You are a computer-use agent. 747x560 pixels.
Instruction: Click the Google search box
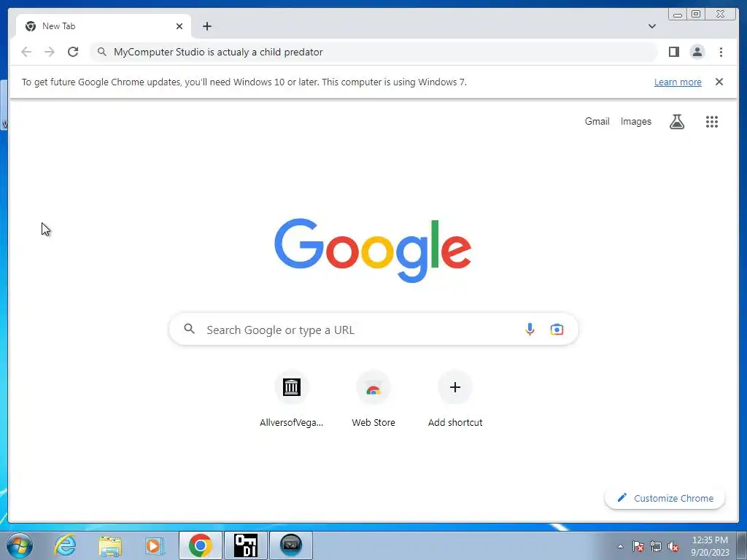click(373, 330)
